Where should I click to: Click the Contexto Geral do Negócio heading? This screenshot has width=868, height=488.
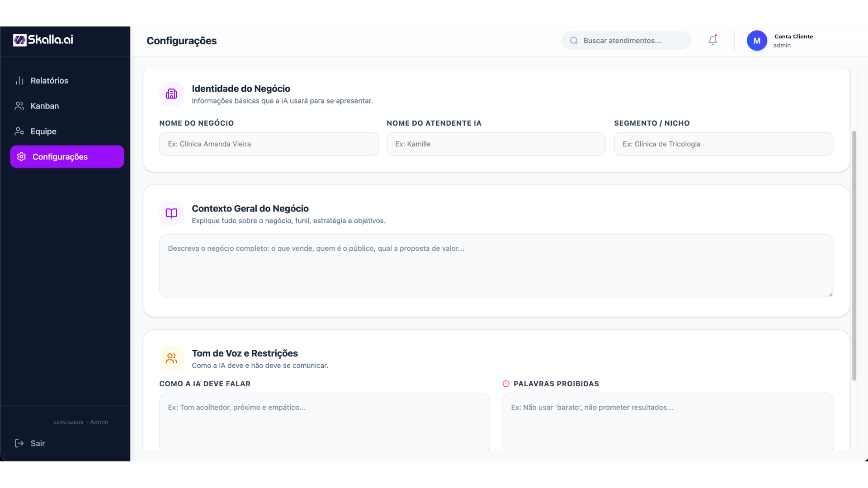[x=250, y=208]
